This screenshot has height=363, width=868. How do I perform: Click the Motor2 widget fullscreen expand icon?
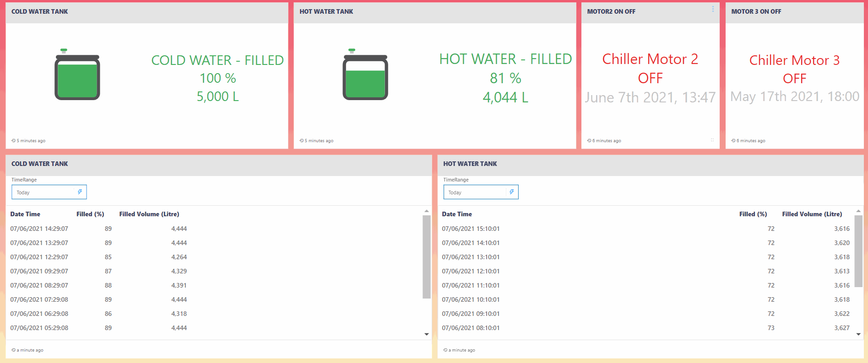pos(712,140)
